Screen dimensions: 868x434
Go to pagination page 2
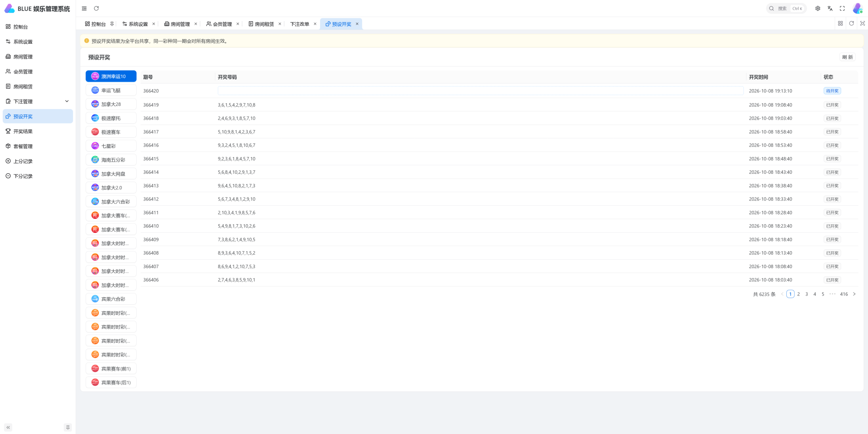(798, 294)
